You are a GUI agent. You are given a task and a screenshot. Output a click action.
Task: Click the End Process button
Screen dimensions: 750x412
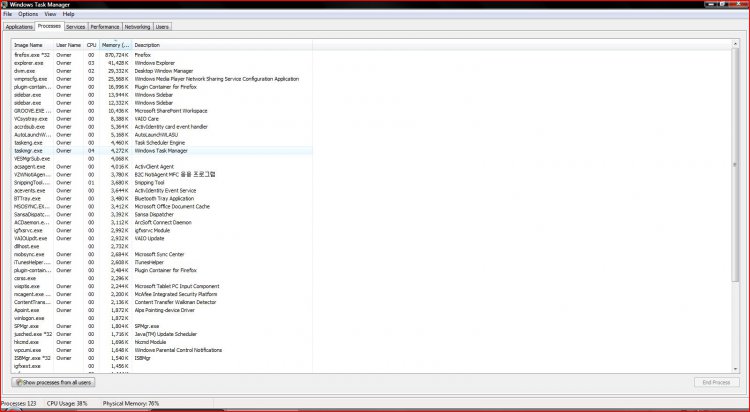point(717,382)
